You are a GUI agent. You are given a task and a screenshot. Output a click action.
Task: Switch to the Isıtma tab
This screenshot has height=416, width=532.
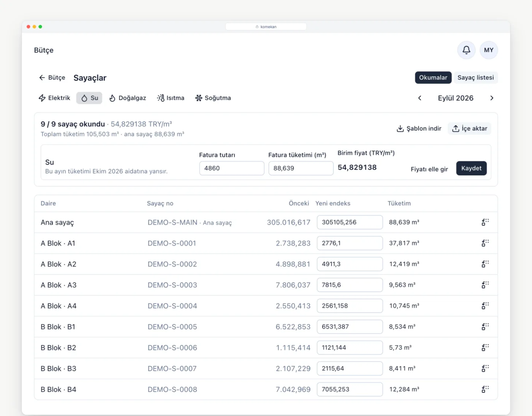171,98
